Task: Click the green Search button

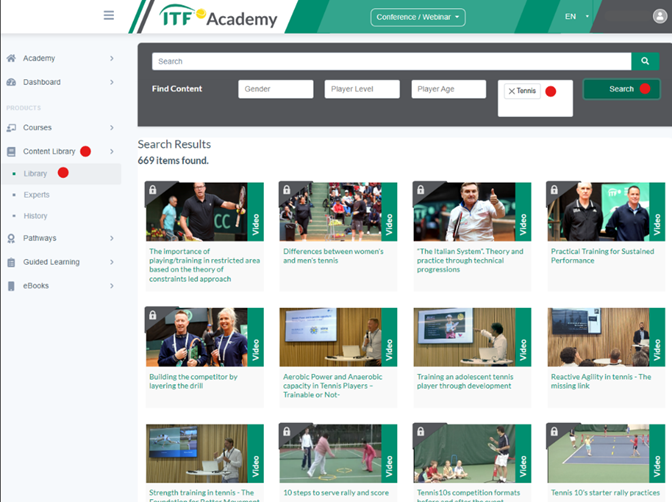Action: pyautogui.click(x=621, y=89)
